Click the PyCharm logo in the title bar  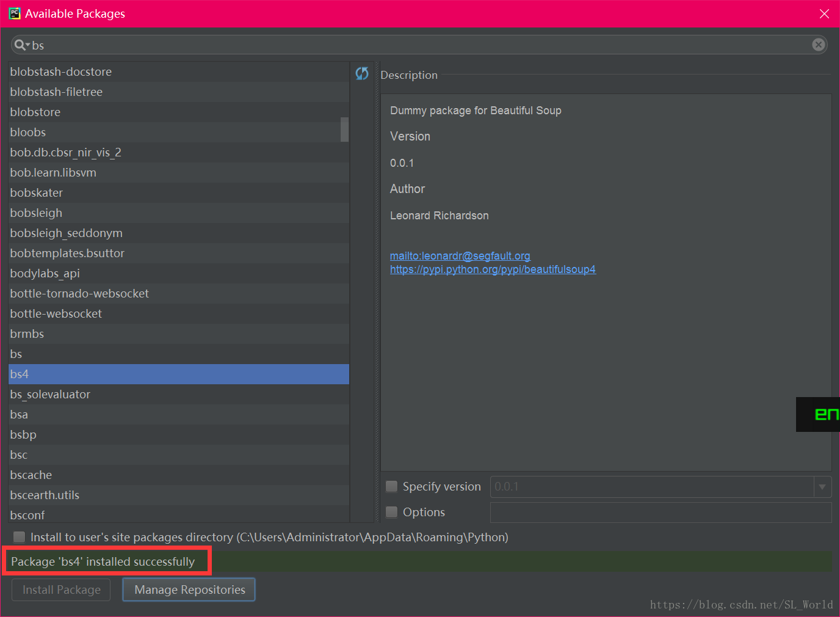[14, 13]
